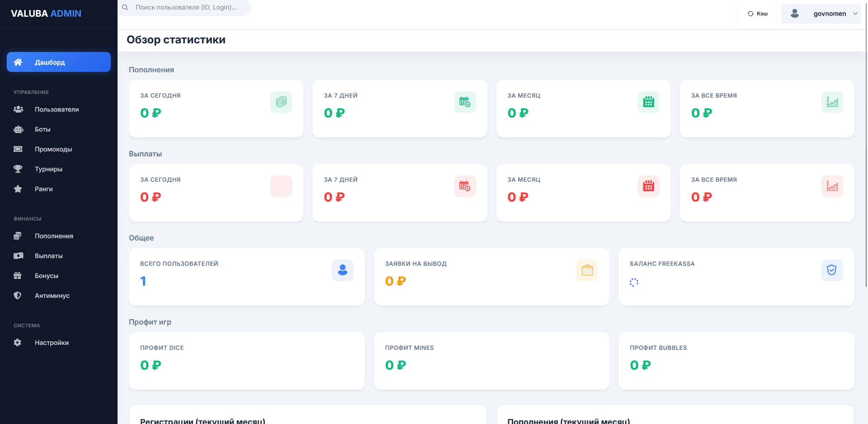This screenshot has width=868, height=424.
Task: Click the robot icon for Bots
Action: [x=18, y=129]
